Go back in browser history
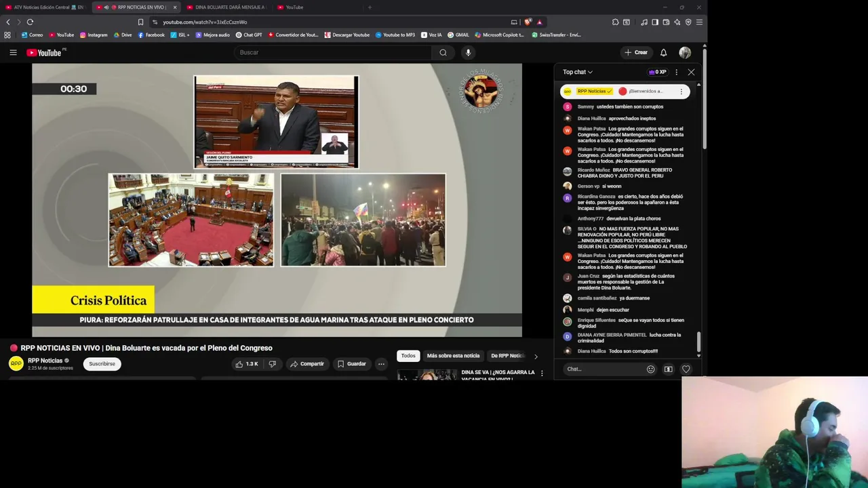Screen dimensions: 868x488 point(8,22)
